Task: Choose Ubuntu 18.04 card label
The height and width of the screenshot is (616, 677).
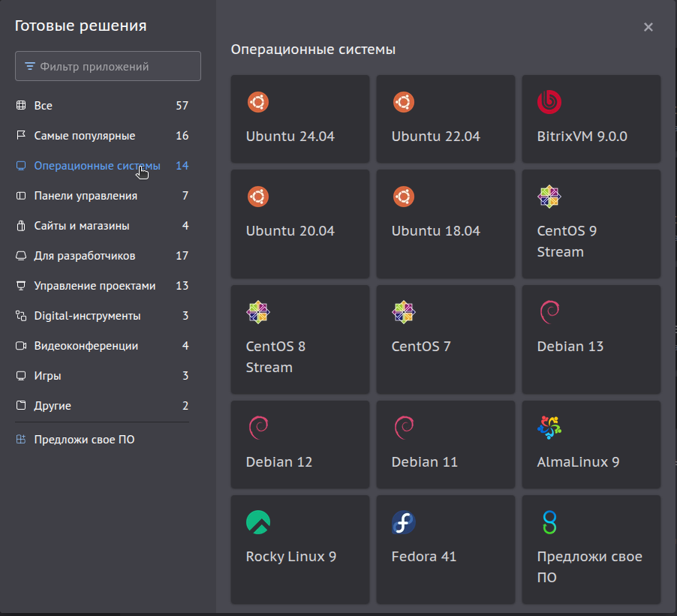Action: 435,231
